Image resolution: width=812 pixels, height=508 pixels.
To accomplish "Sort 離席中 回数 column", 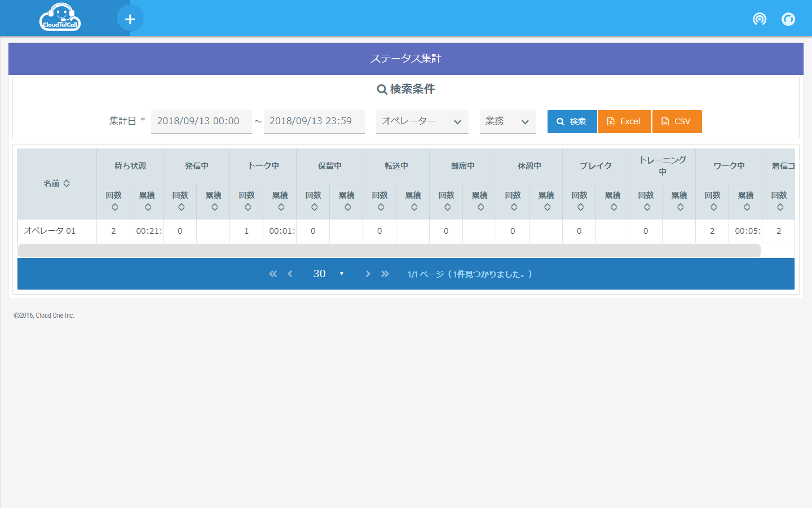I will coord(446,201).
